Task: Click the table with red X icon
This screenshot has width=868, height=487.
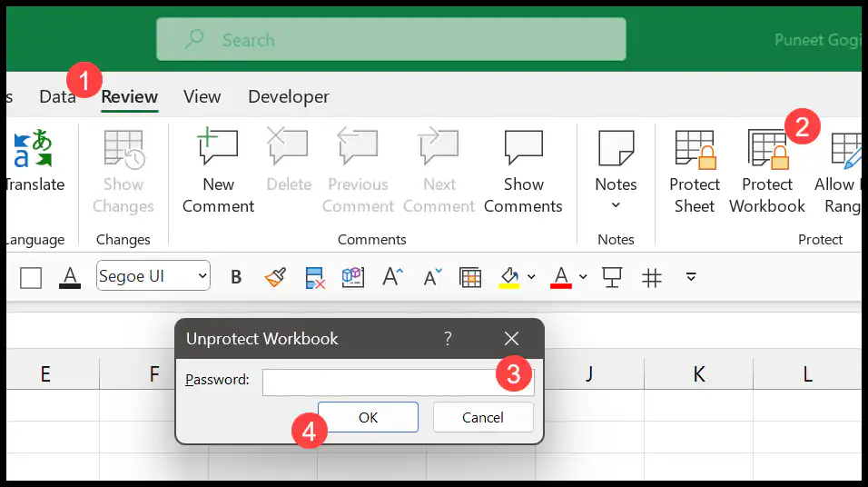Action: pyautogui.click(x=314, y=277)
